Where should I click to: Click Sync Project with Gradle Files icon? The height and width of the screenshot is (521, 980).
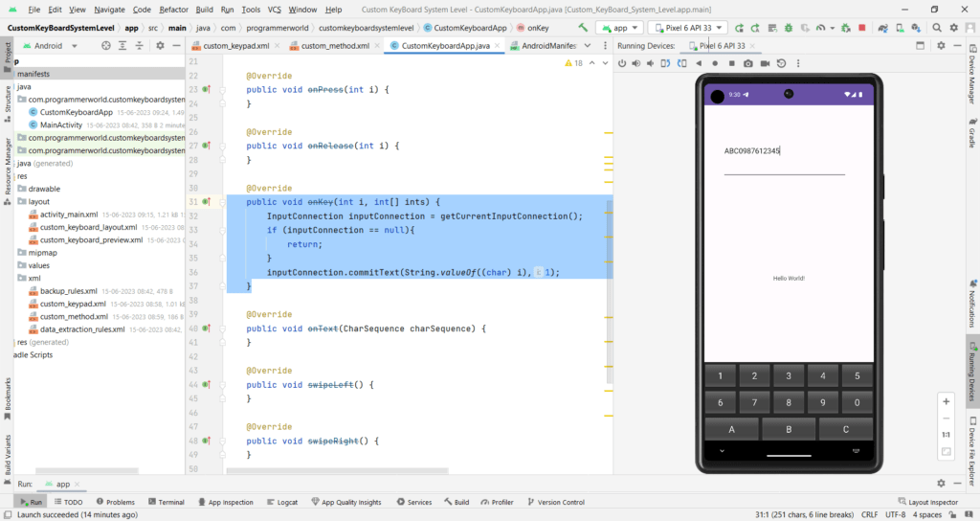pyautogui.click(x=882, y=28)
